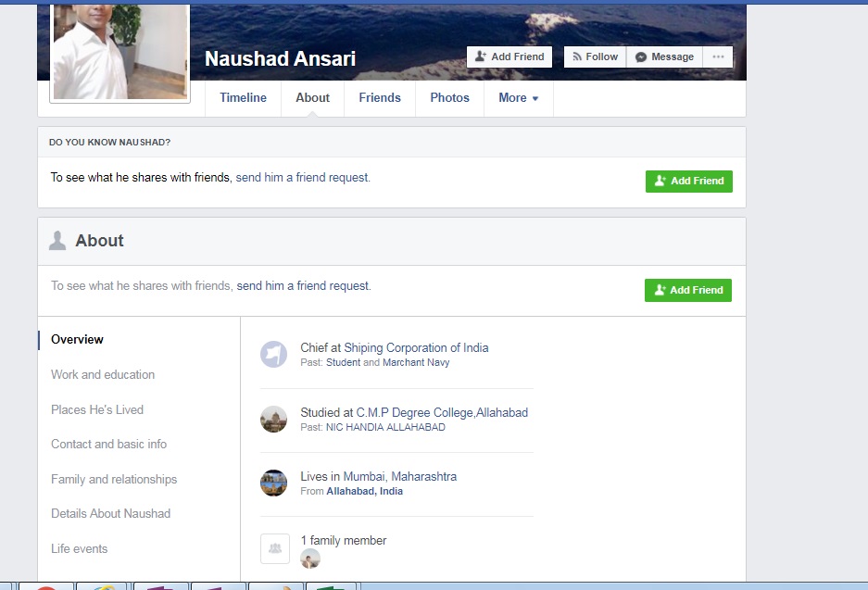Open Mumbai, Maharashtra link
Viewport: 868px width, 590px height.
[x=399, y=476]
